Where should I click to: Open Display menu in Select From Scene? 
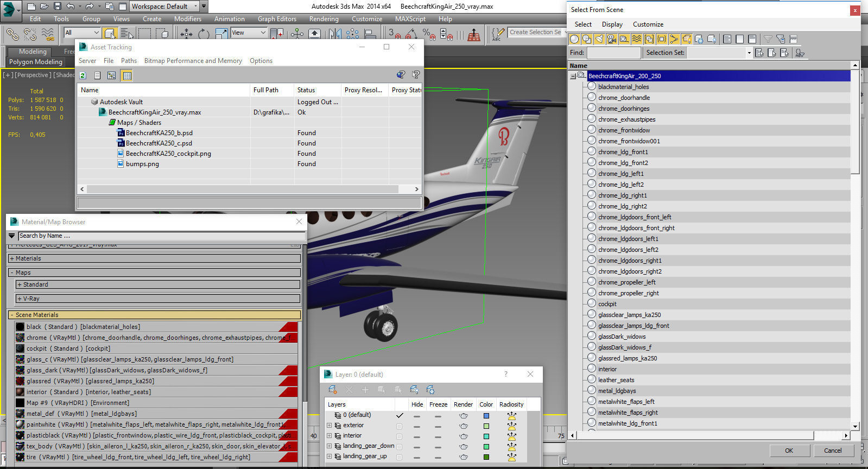(612, 24)
